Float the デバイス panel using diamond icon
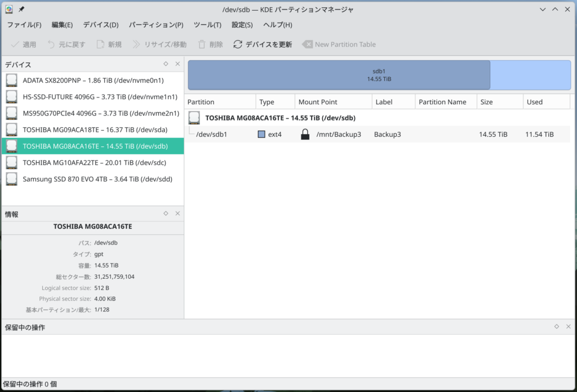 pyautogui.click(x=166, y=64)
